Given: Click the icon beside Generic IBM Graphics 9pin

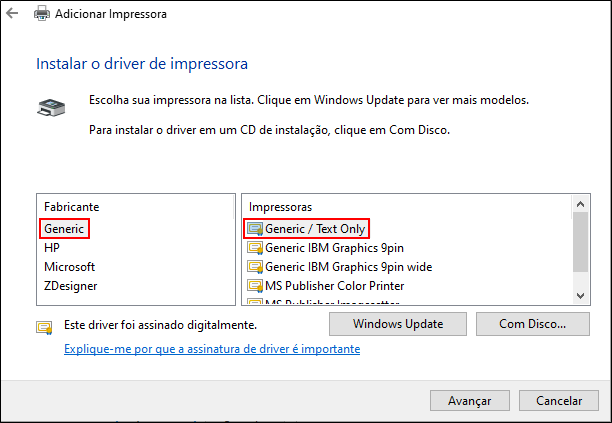Looking at the screenshot, I should (x=254, y=248).
